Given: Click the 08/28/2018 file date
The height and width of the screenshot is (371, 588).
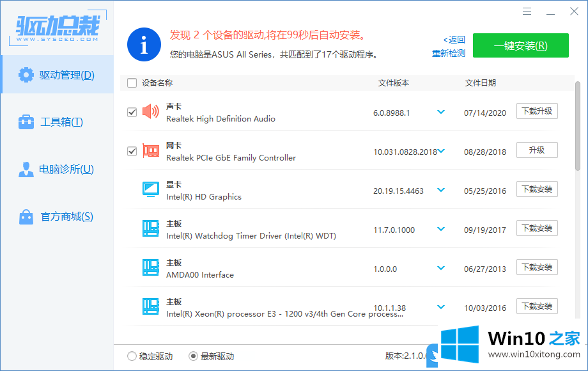Looking at the screenshot, I should click(485, 152).
